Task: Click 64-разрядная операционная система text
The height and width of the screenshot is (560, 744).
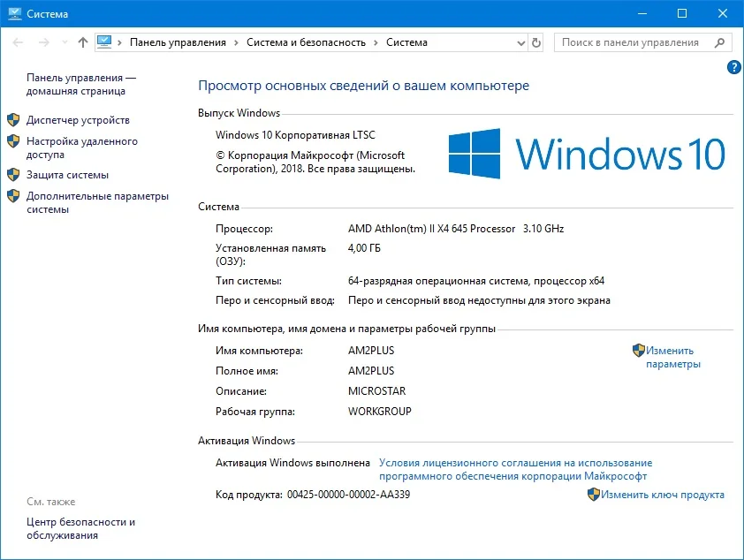Action: (x=476, y=281)
